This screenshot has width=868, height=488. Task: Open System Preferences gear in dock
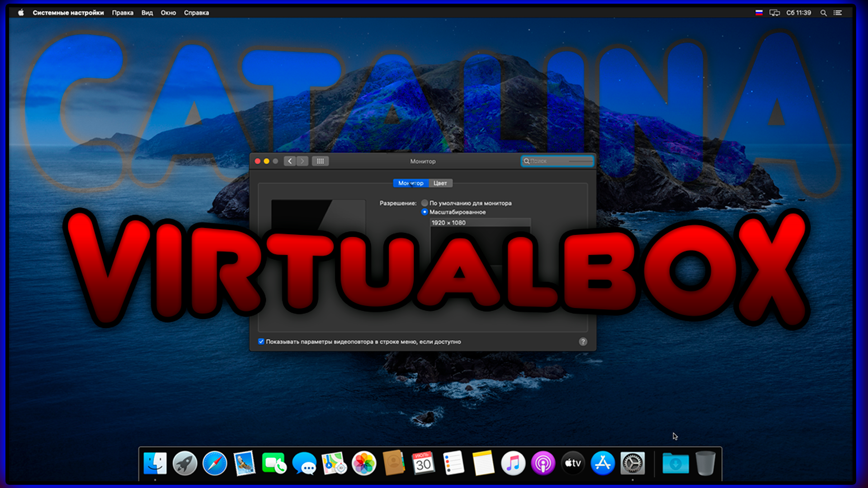point(632,463)
